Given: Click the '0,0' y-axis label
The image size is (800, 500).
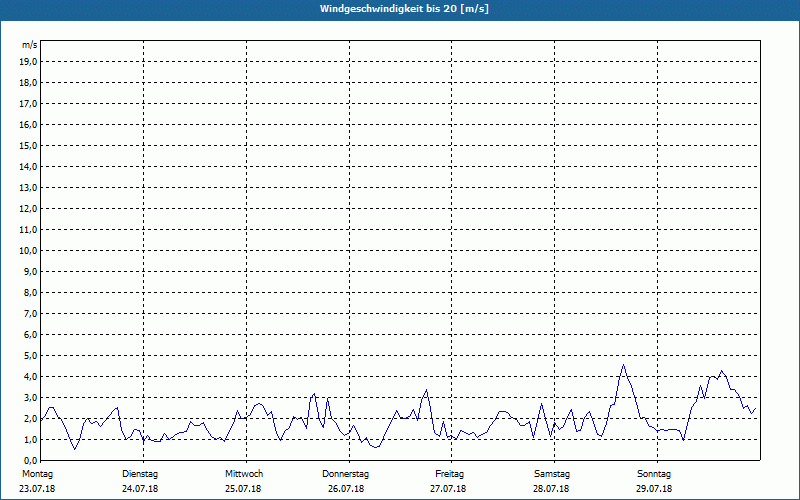Looking at the screenshot, I should (x=29, y=461).
